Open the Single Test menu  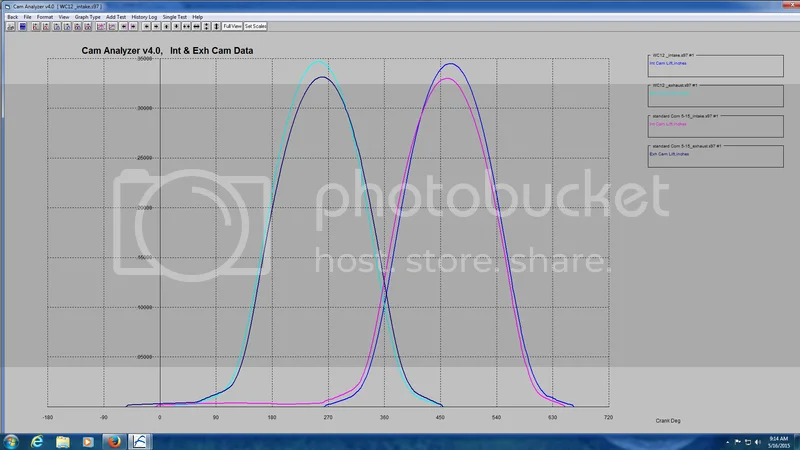(175, 17)
